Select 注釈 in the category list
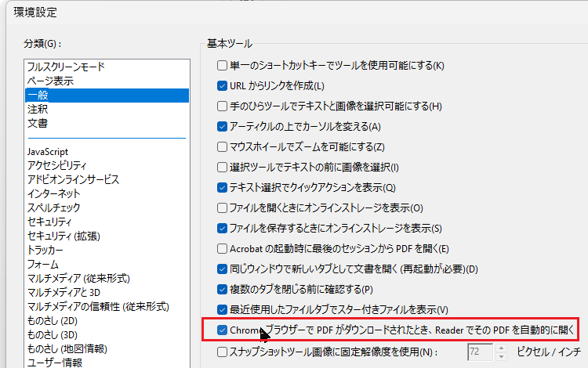This screenshot has width=588, height=368. (38, 110)
